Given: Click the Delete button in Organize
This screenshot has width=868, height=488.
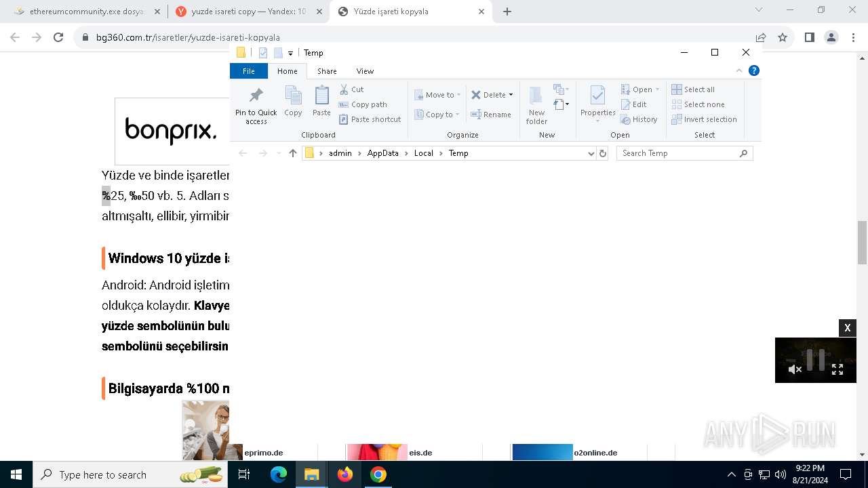Looking at the screenshot, I should point(488,95).
